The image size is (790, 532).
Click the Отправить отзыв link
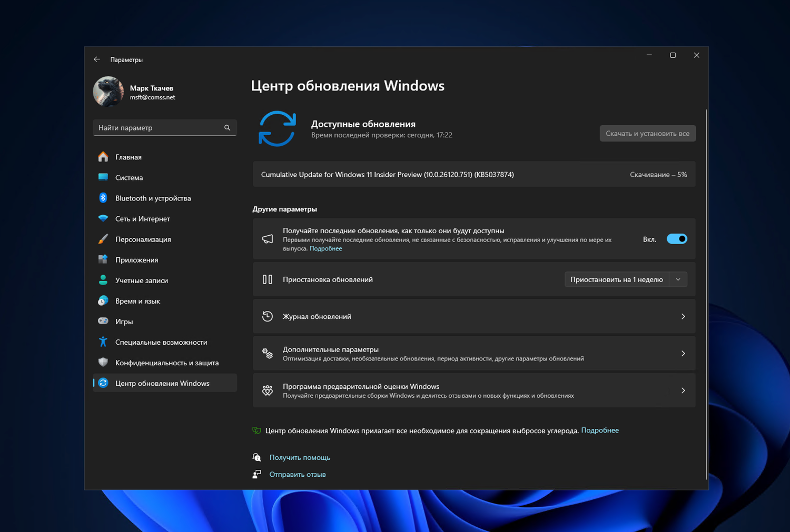pyautogui.click(x=298, y=474)
